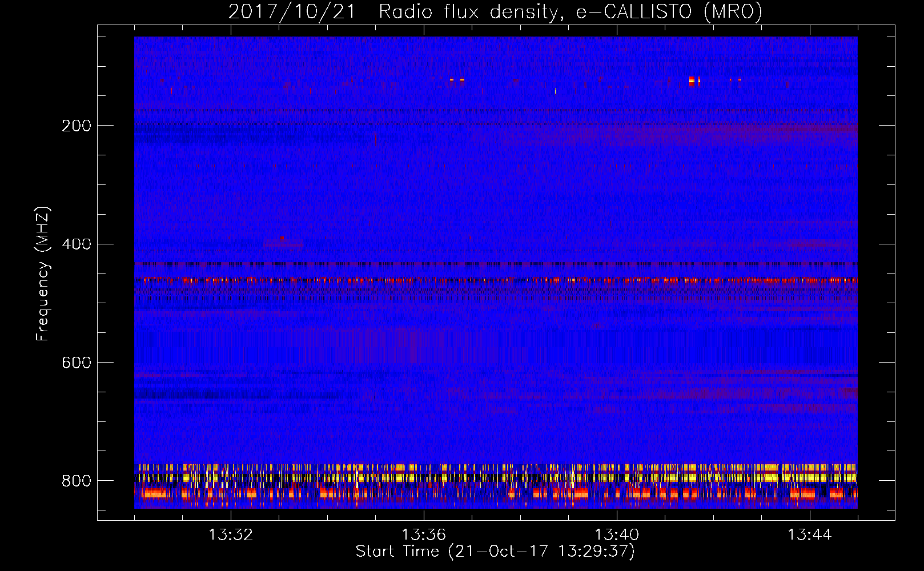The image size is (924, 571).
Task: Click the "13:32" time tick label
Action: click(x=231, y=535)
